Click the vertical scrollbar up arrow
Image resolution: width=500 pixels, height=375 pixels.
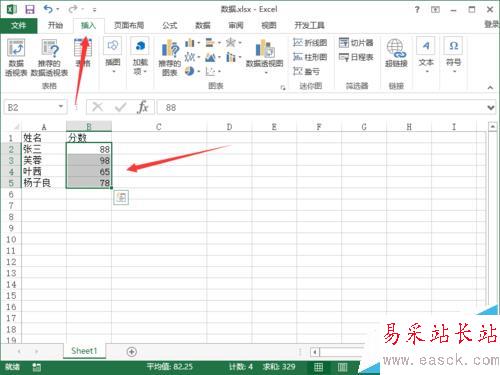coord(492,127)
